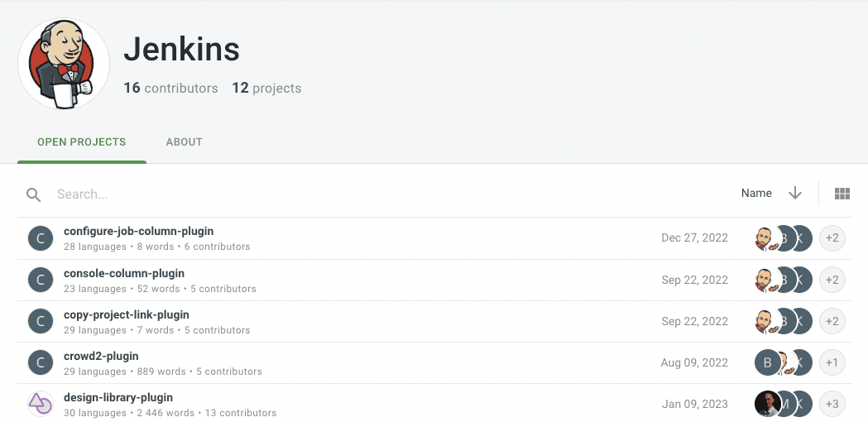The height and width of the screenshot is (422, 868).
Task: Click first contributor photo on design-library-plugin
Action: (767, 404)
